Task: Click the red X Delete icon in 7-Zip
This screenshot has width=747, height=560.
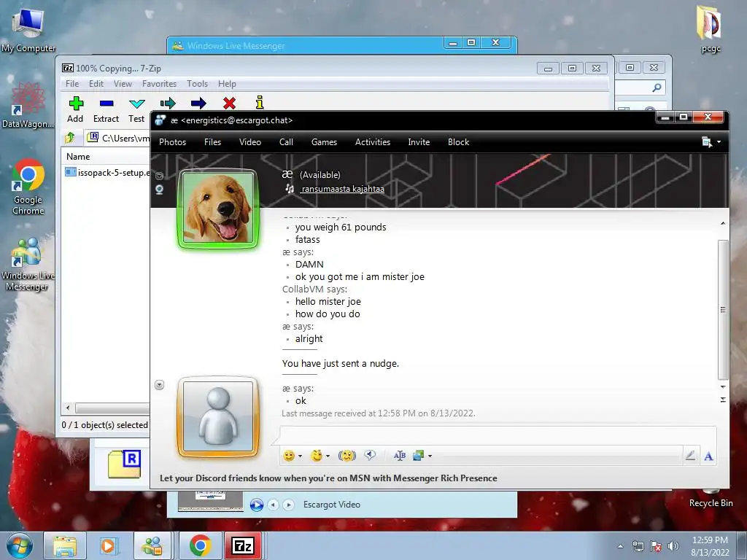Action: [x=229, y=104]
